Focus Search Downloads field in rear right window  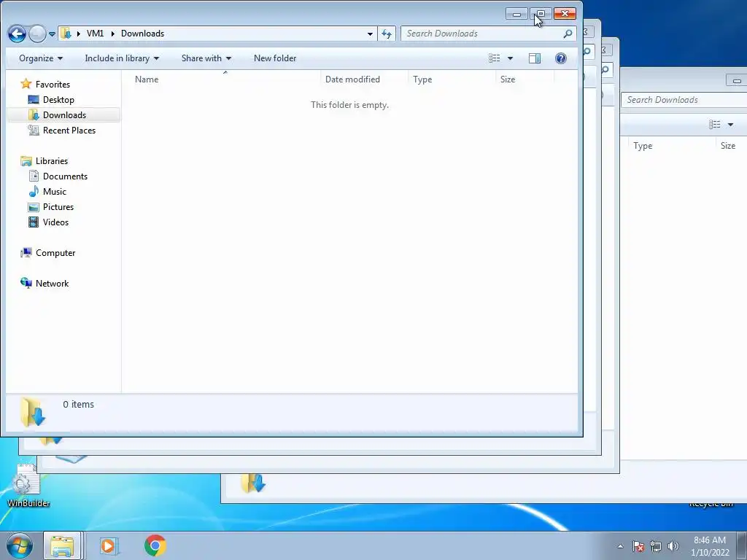(684, 99)
